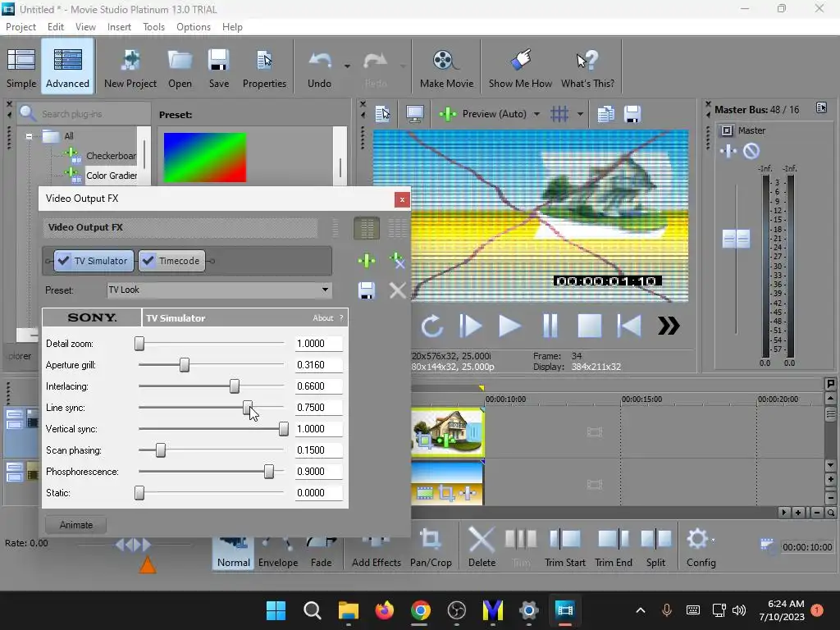
Task: Open the Undo history dropdown arrow
Action: pyautogui.click(x=347, y=66)
